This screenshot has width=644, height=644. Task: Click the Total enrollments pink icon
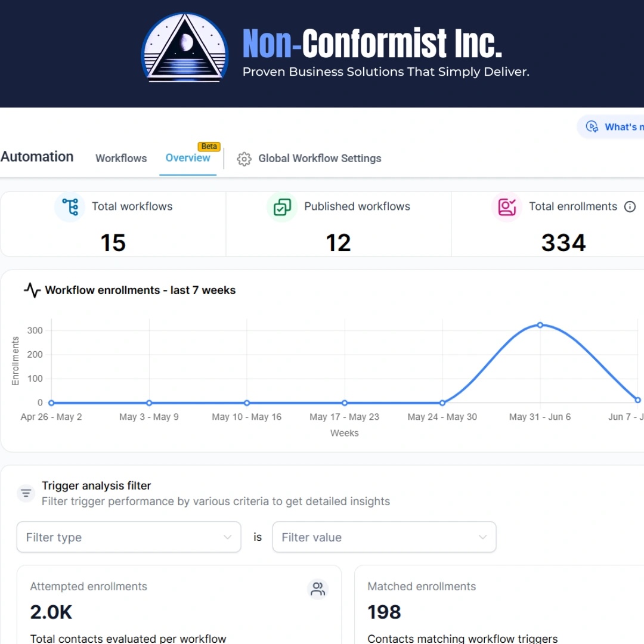(x=507, y=206)
